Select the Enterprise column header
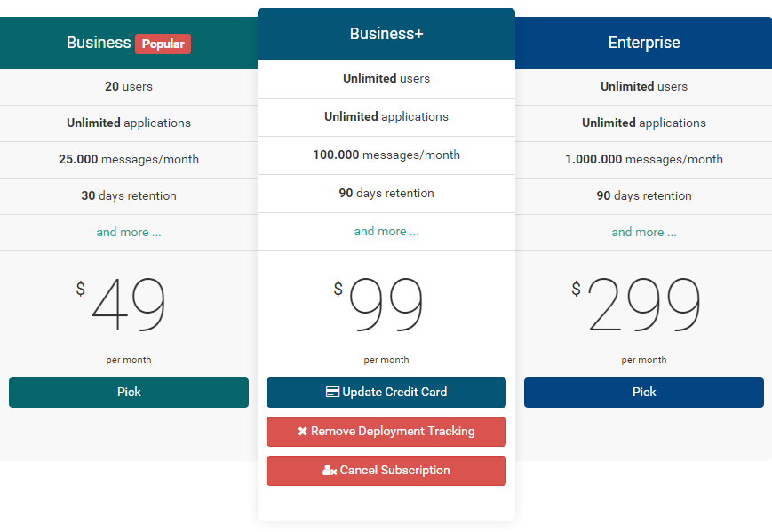Screen dimensions: 772x532 click(643, 43)
